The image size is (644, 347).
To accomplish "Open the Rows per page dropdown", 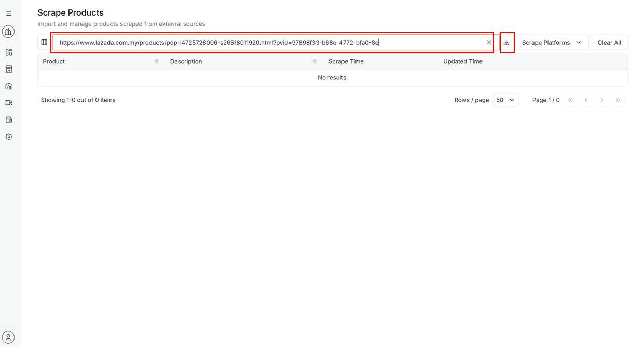I will (x=504, y=100).
